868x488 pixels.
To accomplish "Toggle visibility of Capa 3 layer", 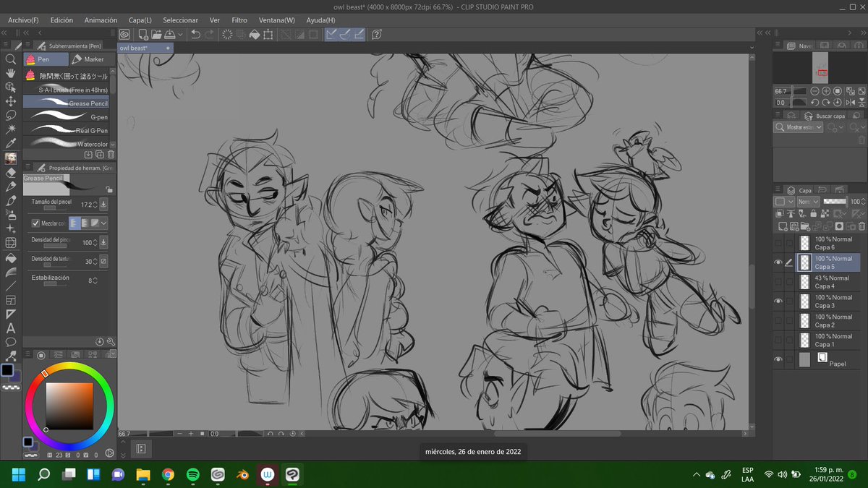I will coord(778,301).
